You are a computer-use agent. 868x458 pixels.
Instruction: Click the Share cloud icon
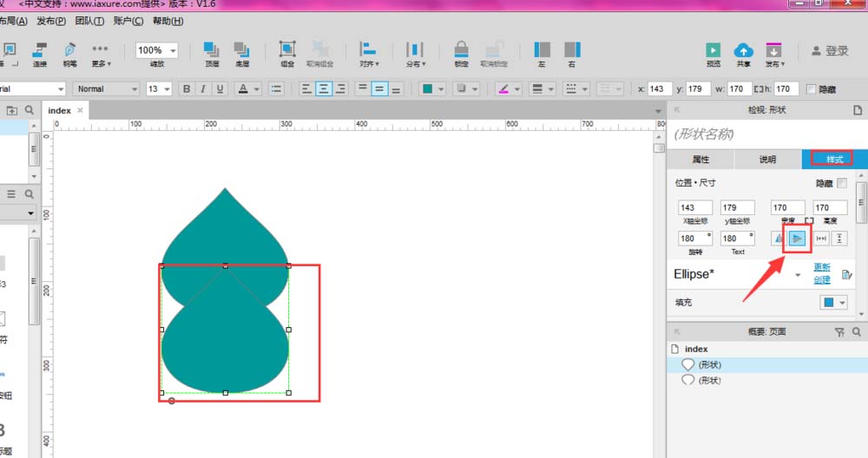point(744,50)
